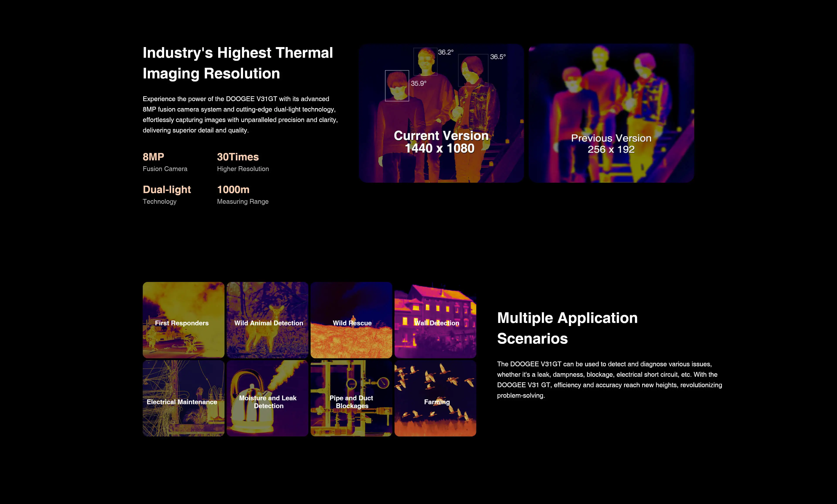837x504 pixels.
Task: Click the Industry's Highest Thermal Imaging Resolution heading
Action: click(x=238, y=63)
